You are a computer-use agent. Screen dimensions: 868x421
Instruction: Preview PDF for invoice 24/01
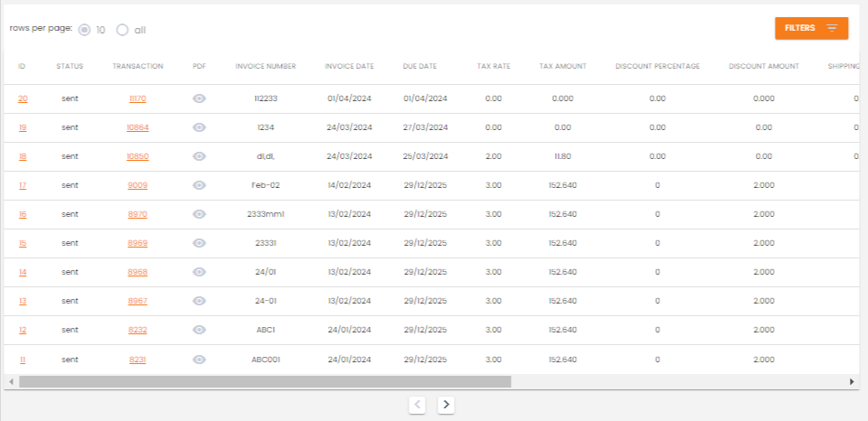(x=199, y=272)
